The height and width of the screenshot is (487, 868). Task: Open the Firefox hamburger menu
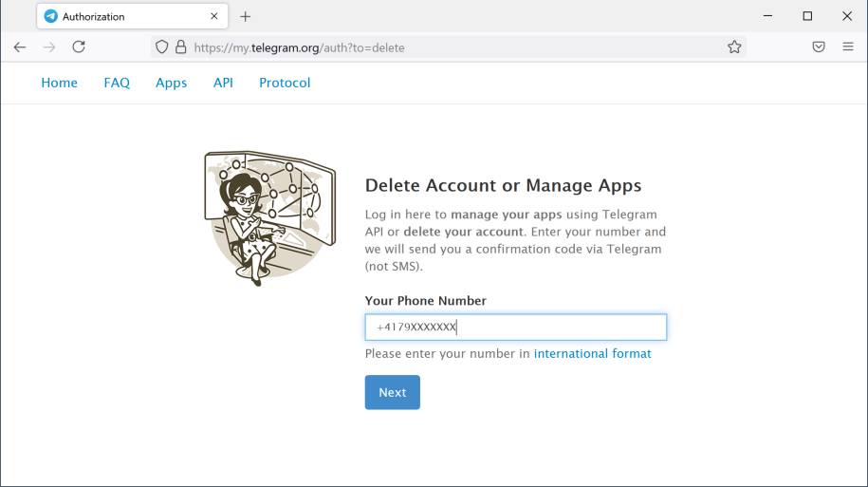(848, 47)
